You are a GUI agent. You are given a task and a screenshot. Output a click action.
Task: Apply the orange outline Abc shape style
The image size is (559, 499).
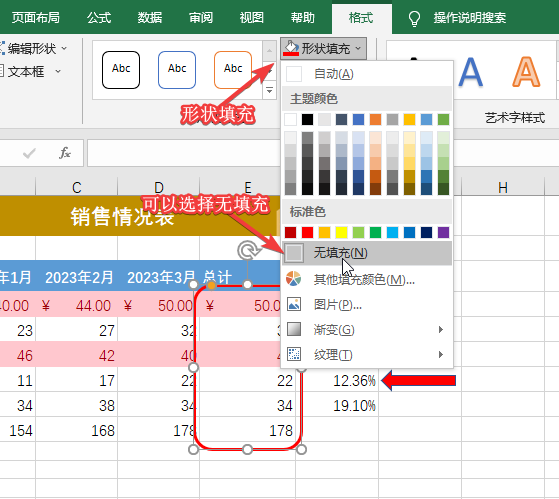[x=233, y=70]
